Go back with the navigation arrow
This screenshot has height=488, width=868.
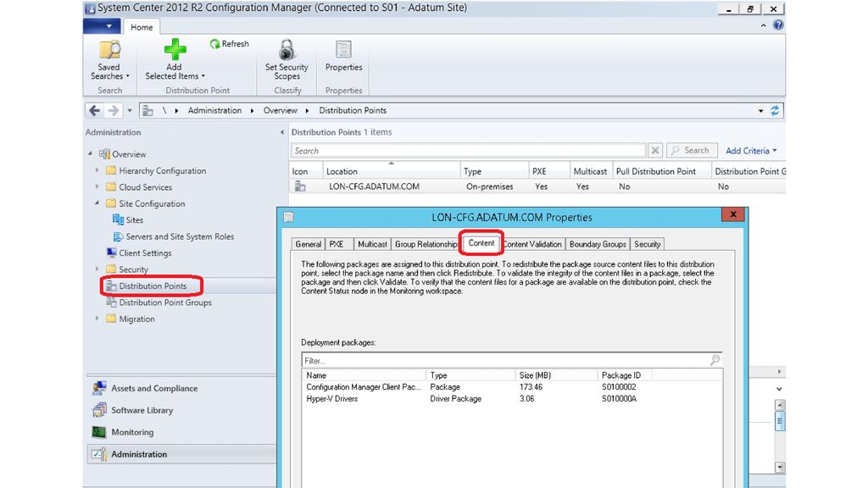95,111
